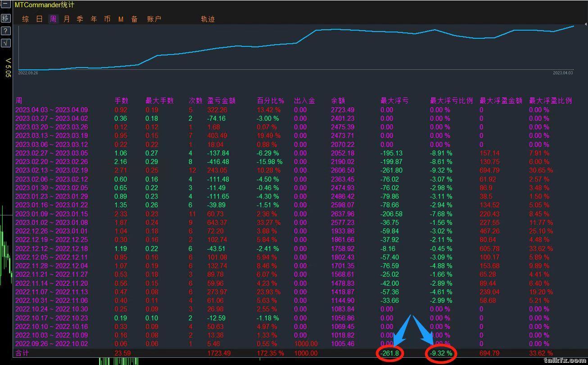588x365 pixels.
Task: Go to the 账户 account tab
Action: (x=154, y=19)
